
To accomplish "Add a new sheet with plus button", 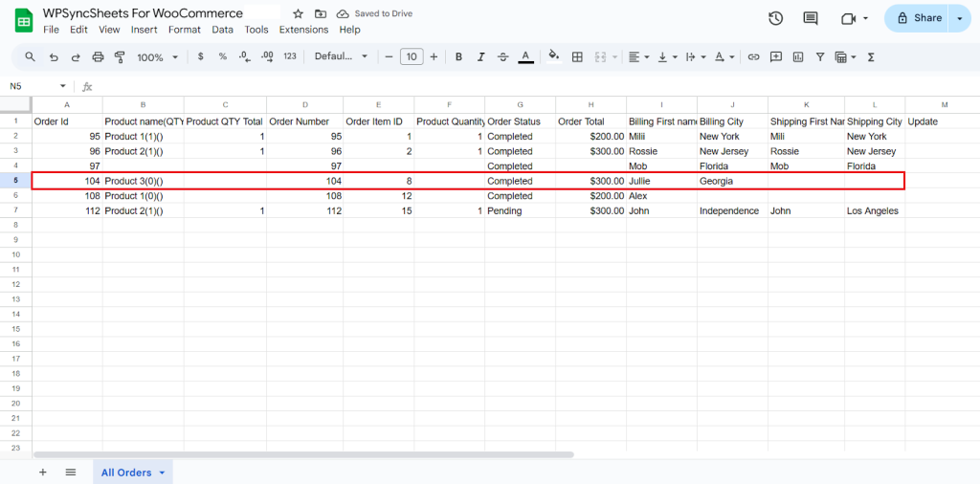I will click(42, 473).
